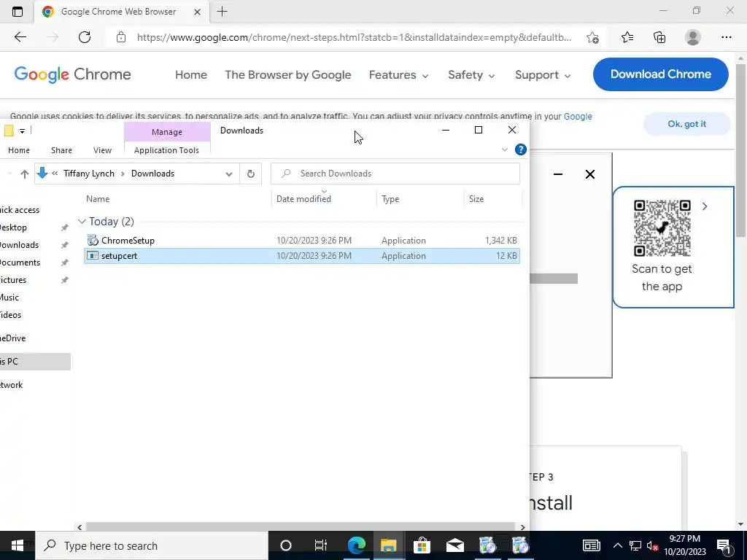Image resolution: width=747 pixels, height=560 pixels.
Task: Select Network in the navigation pane
Action: coord(11,385)
